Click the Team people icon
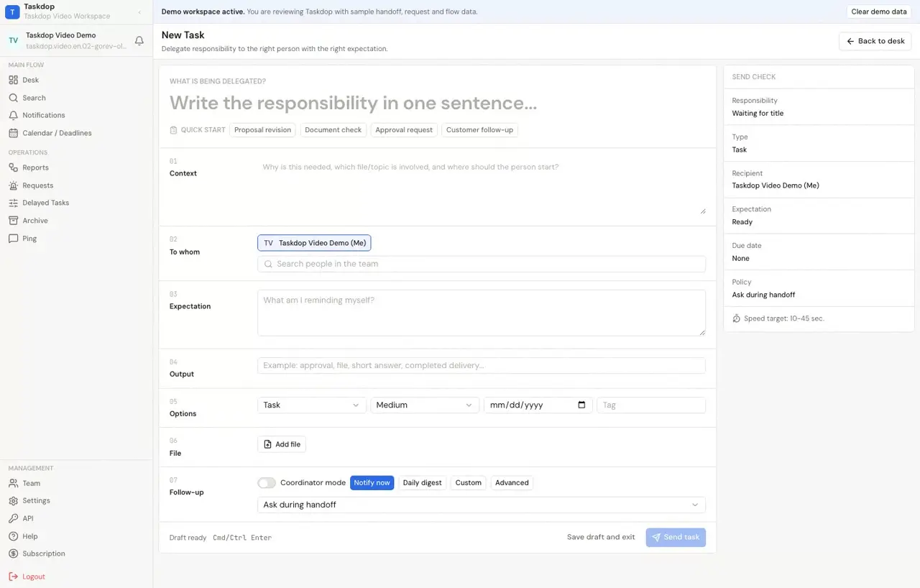The image size is (920, 588). coord(13,483)
